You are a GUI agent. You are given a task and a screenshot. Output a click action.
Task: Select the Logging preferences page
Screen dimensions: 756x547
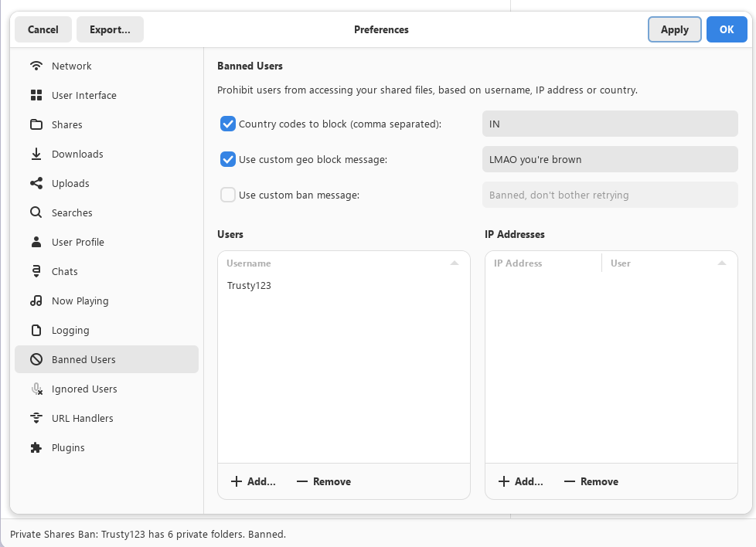107,330
